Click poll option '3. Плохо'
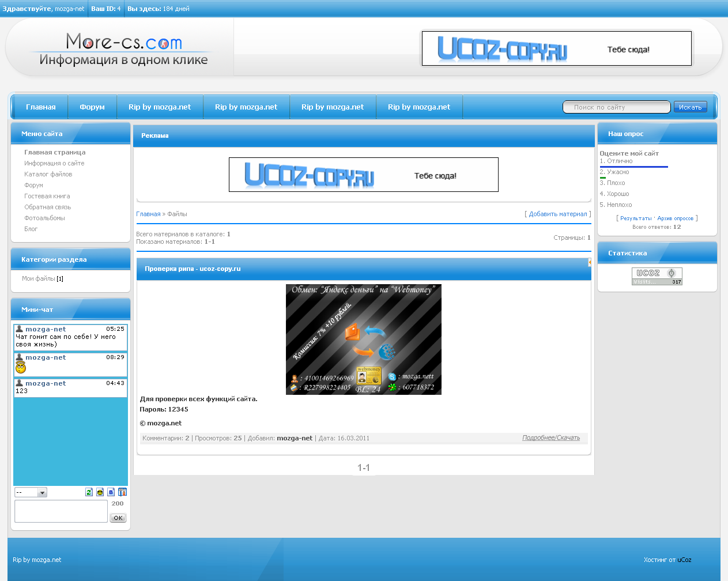 pos(612,183)
